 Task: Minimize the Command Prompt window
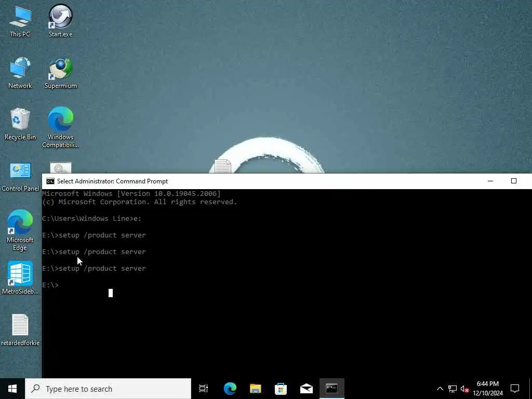tap(490, 181)
